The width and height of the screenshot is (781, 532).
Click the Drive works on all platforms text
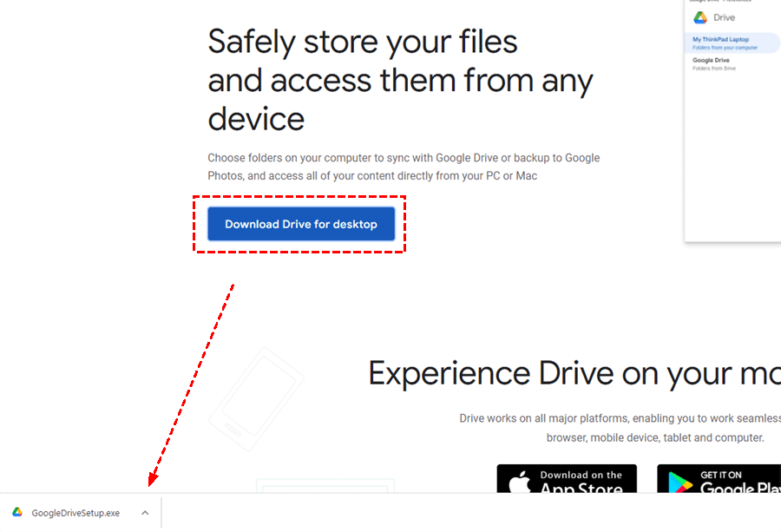(620, 428)
